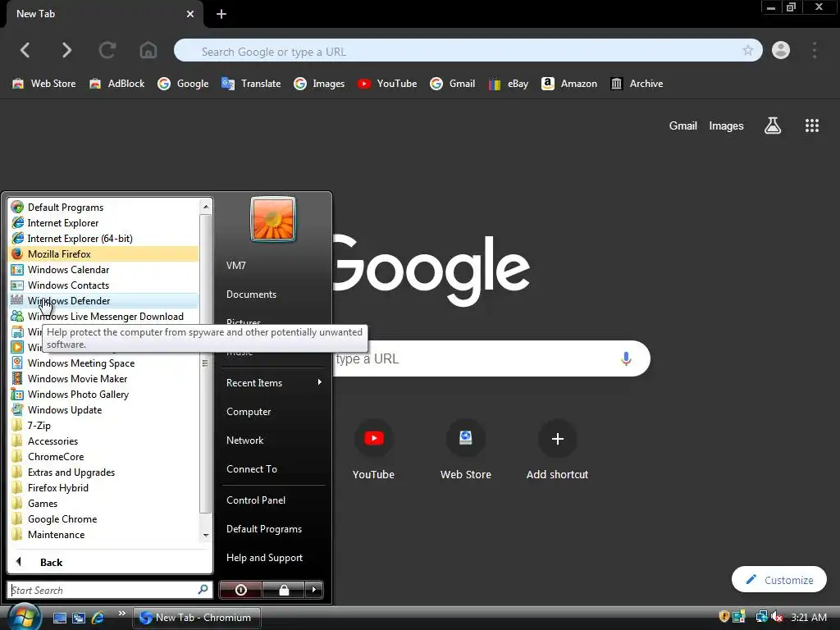840x630 pixels.
Task: Launch Internet Explorer (64-bit)
Action: tap(104, 239)
